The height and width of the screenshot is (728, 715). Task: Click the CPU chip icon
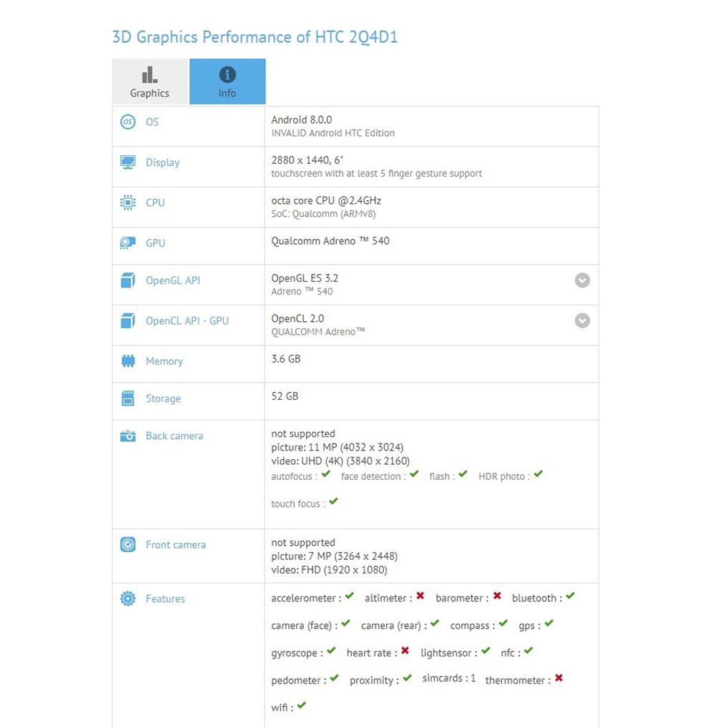pos(128,202)
